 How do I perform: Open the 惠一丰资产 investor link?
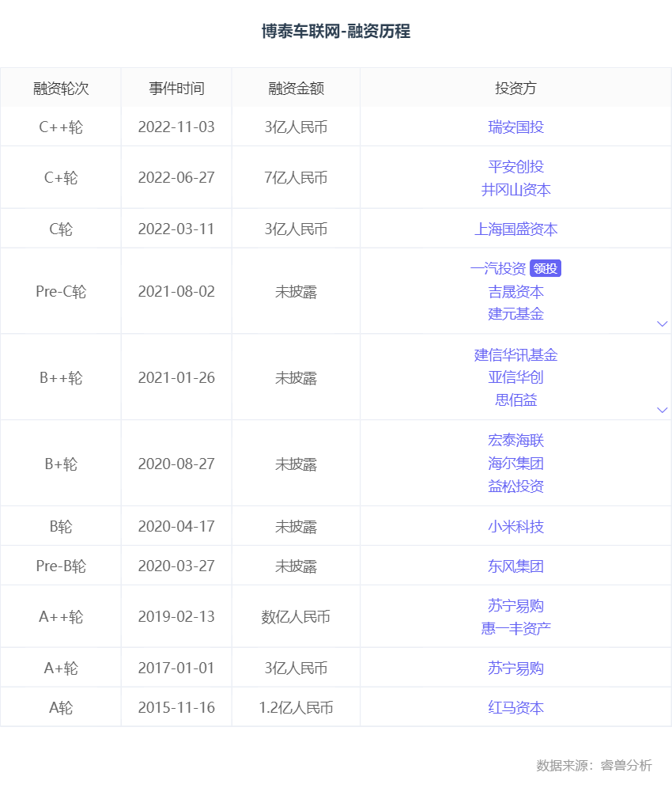pos(515,628)
